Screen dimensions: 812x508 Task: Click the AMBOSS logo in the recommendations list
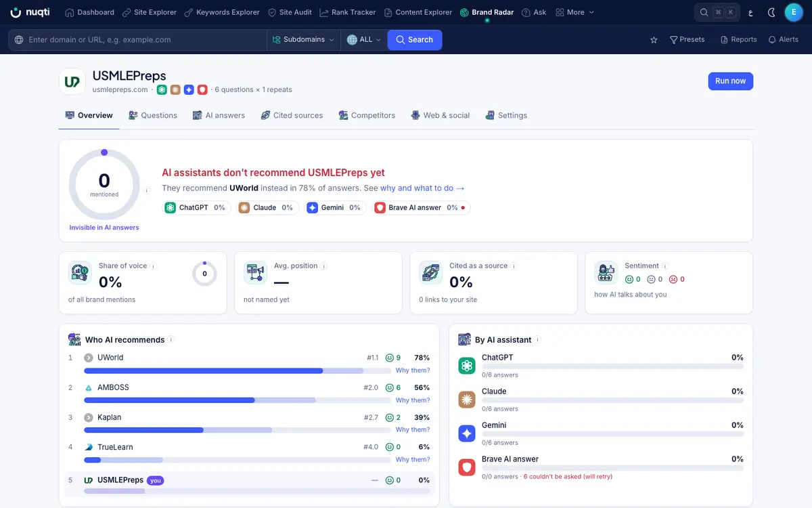[x=89, y=388]
